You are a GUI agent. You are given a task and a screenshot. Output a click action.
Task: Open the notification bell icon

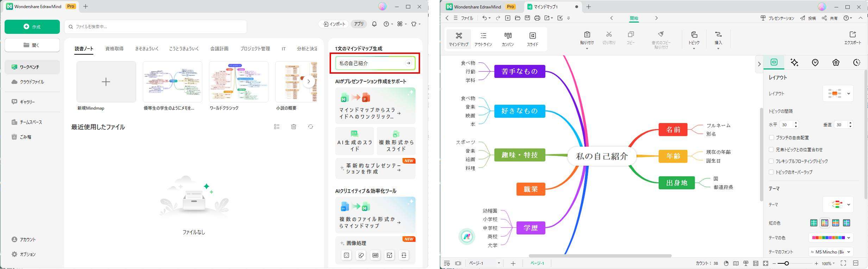[x=374, y=24]
